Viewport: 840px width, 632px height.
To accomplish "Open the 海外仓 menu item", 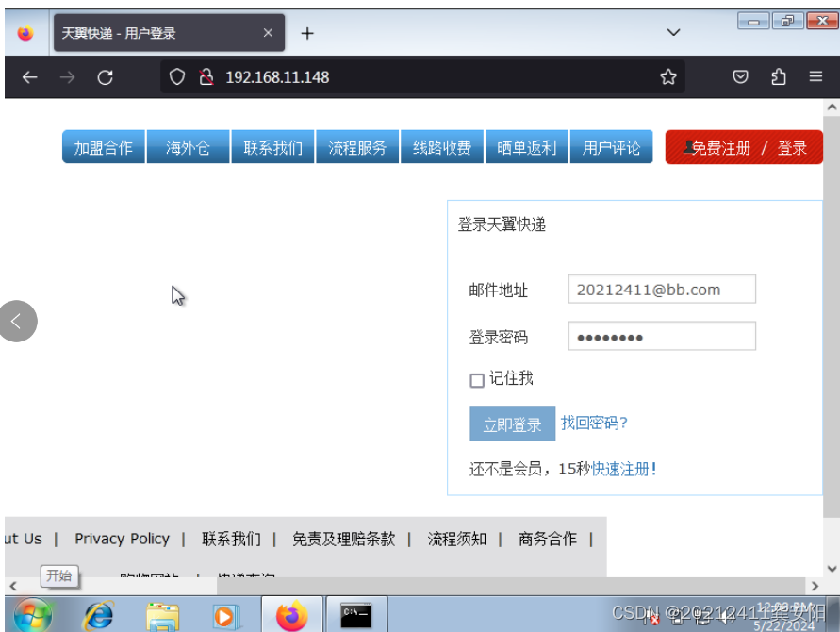I will (x=188, y=147).
